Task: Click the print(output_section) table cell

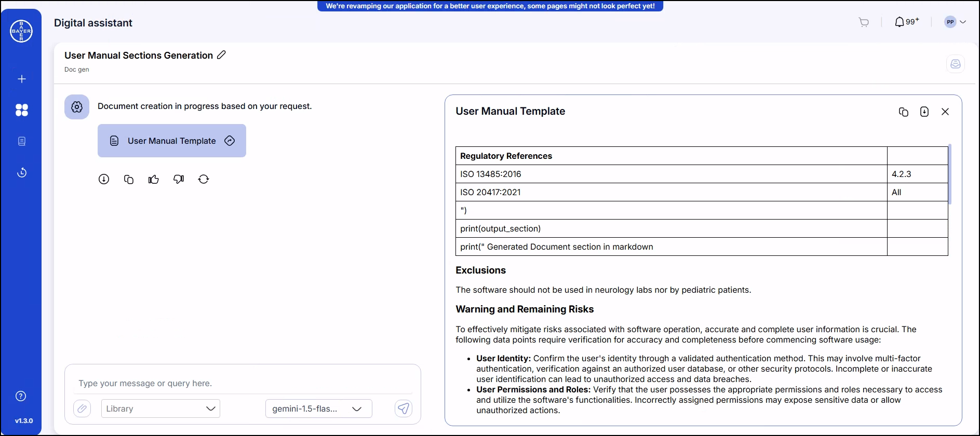Action: click(x=671, y=228)
